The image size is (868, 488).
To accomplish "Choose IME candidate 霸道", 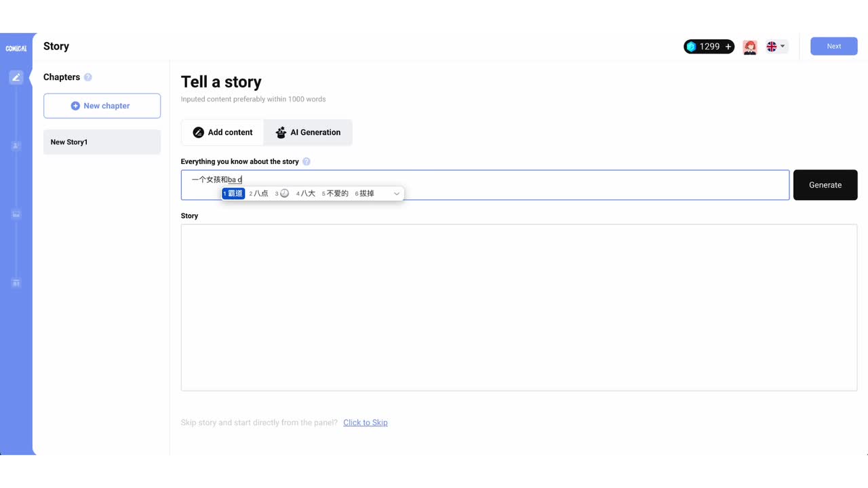I will (234, 194).
